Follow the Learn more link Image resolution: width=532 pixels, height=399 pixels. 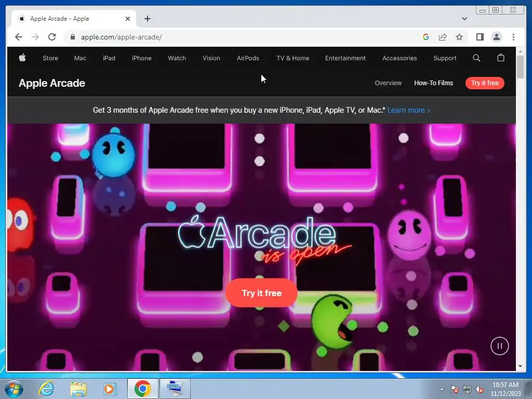[409, 110]
